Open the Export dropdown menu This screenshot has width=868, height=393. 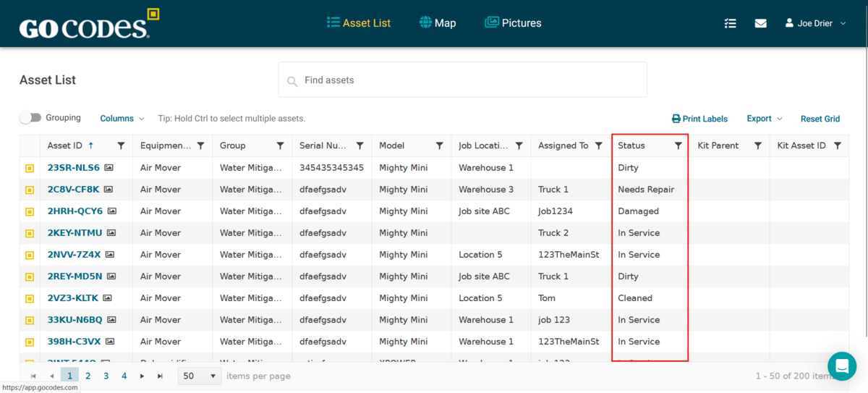point(764,119)
